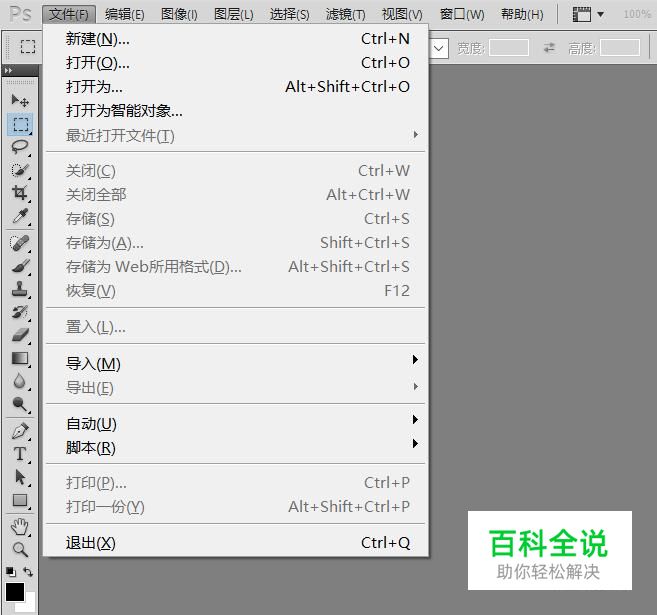Viewport: 657px width, 615px height.
Task: Choose 打开(O)... from File menu
Action: 237,63
